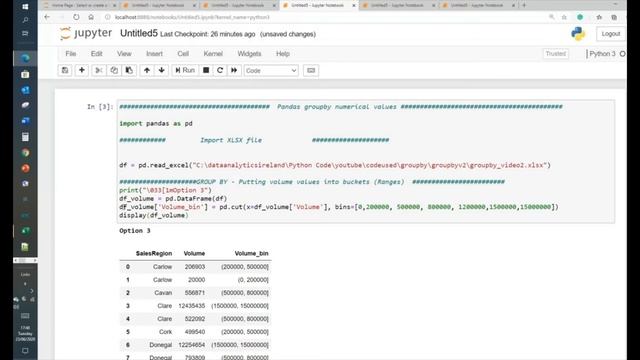Click the Jupyter logo
Image resolution: width=640 pixels, height=360 pixels.
pyautogui.click(x=86, y=33)
